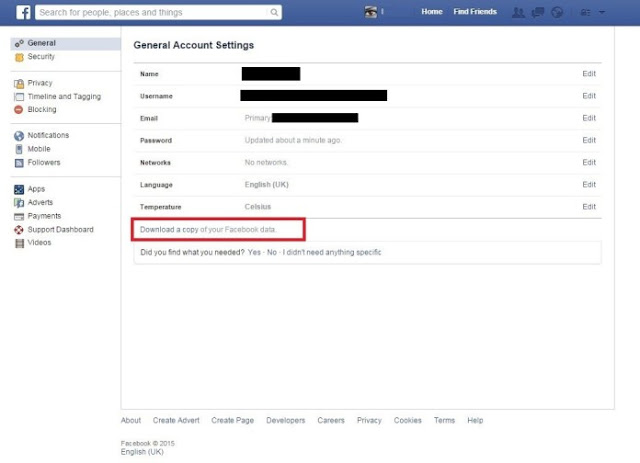Open Blocking settings section

coord(42,109)
